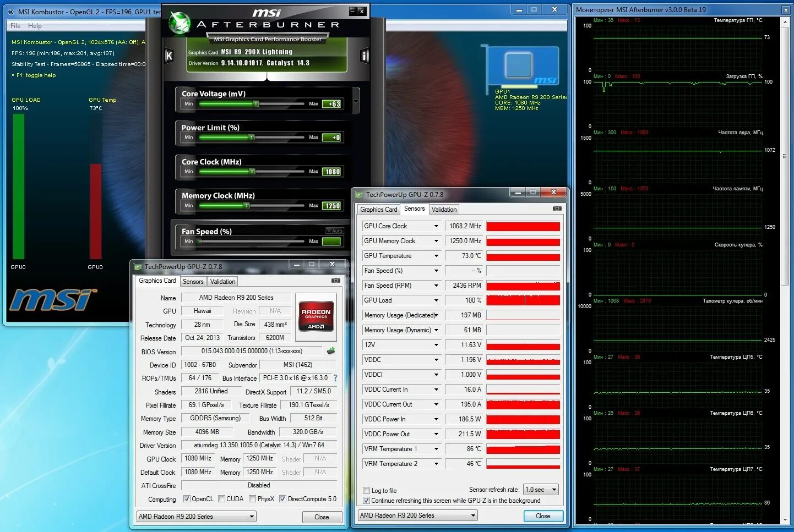
Task: Toggle the DirectCompute 5.0 checkbox
Action: [282, 499]
